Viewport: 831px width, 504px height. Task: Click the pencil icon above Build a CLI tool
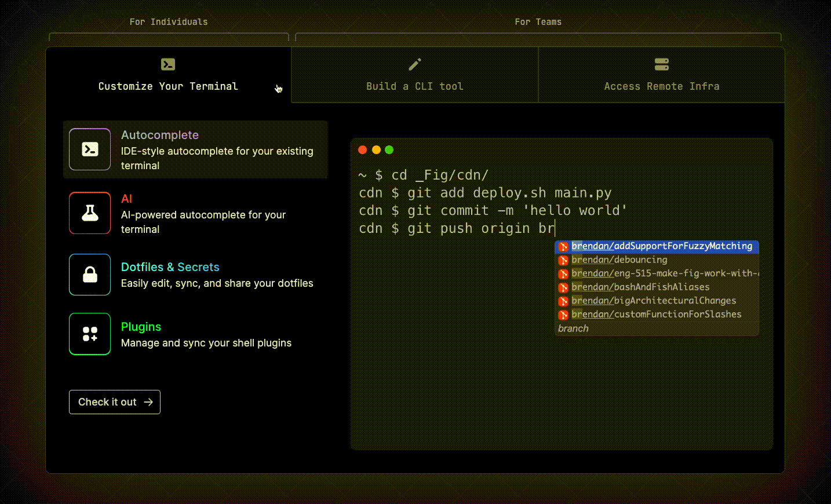click(415, 64)
